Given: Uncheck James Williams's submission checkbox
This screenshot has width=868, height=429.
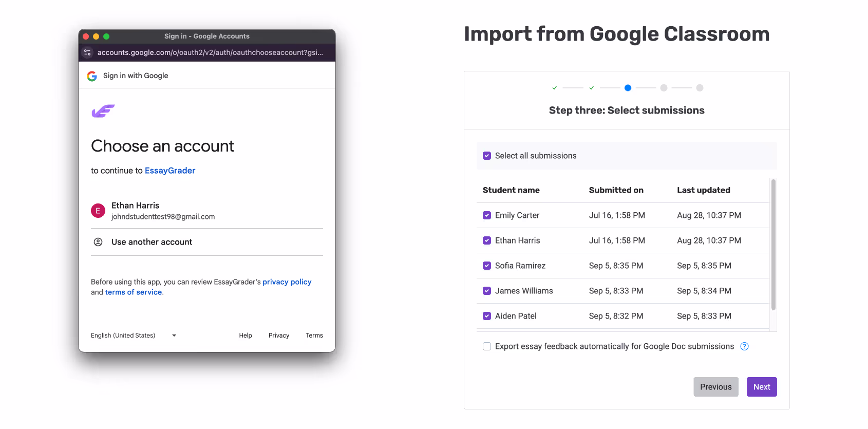Looking at the screenshot, I should (487, 291).
